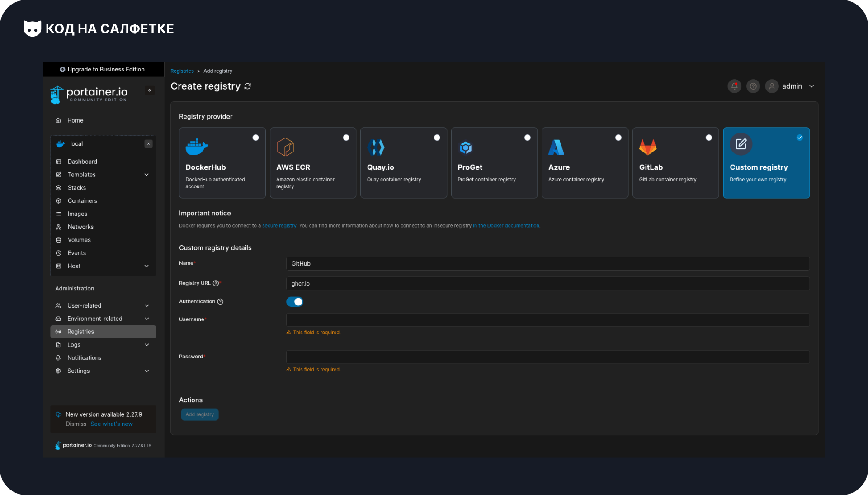Click the Registry URL help tooltip icon
Screen dimensions: 868x495
216,283
